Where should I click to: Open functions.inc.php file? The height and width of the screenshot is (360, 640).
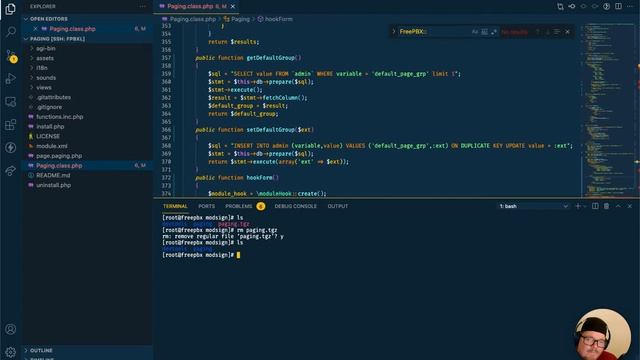pos(60,117)
